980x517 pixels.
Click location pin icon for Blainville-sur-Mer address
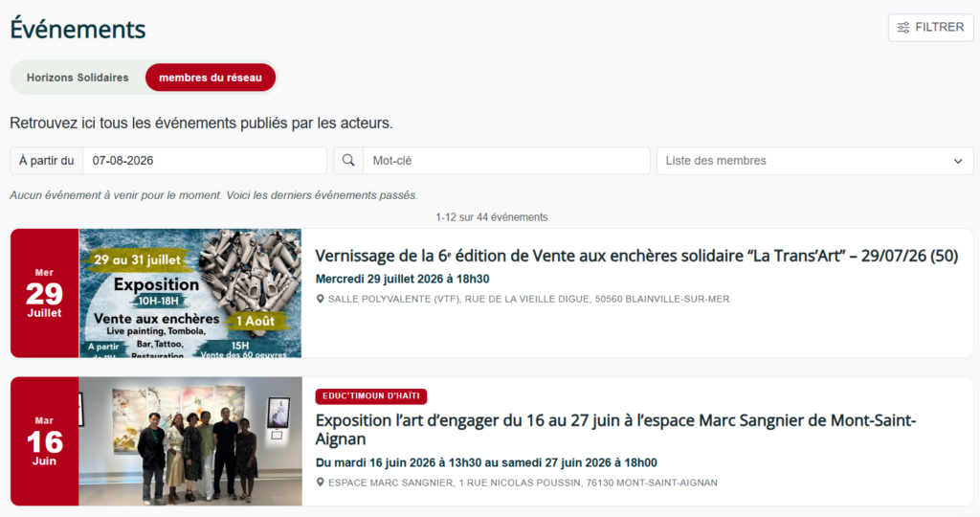320,300
